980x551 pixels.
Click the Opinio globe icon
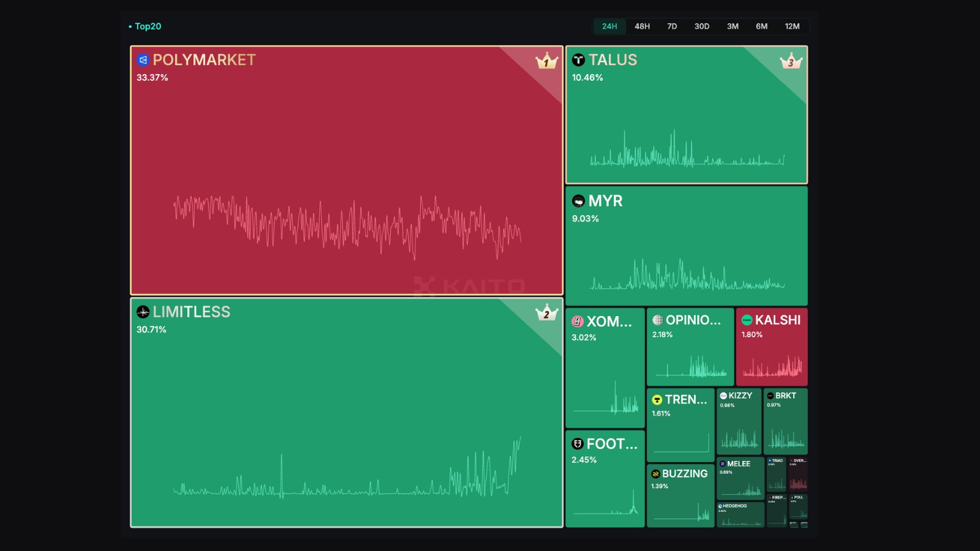pos(657,320)
